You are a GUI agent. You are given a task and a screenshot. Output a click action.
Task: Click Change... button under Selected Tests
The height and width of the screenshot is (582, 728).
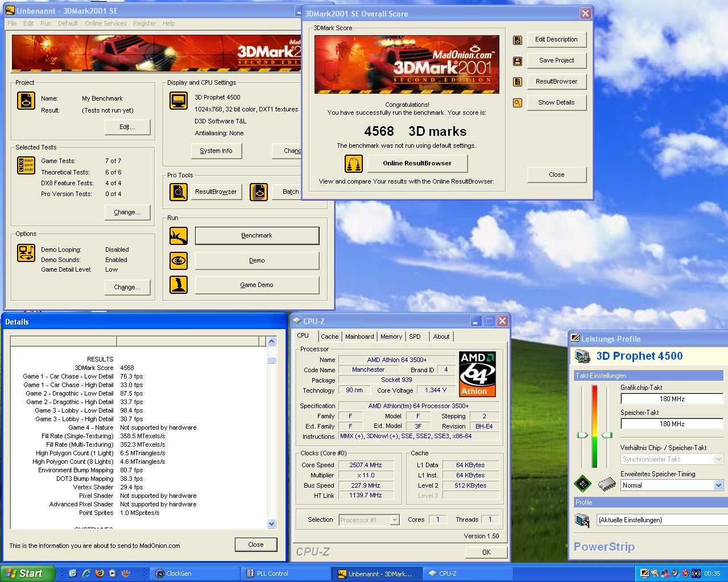tap(127, 212)
